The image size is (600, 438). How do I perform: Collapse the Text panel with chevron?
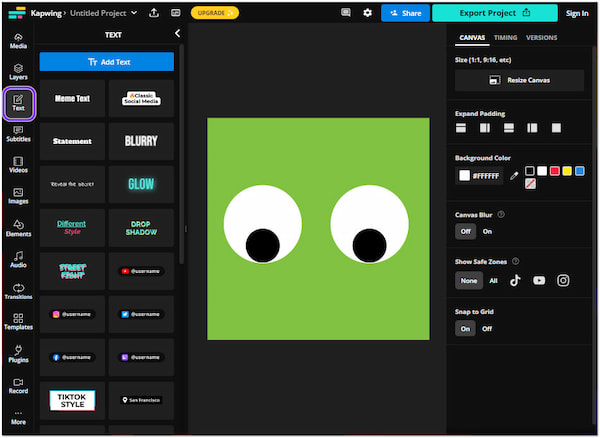point(177,34)
